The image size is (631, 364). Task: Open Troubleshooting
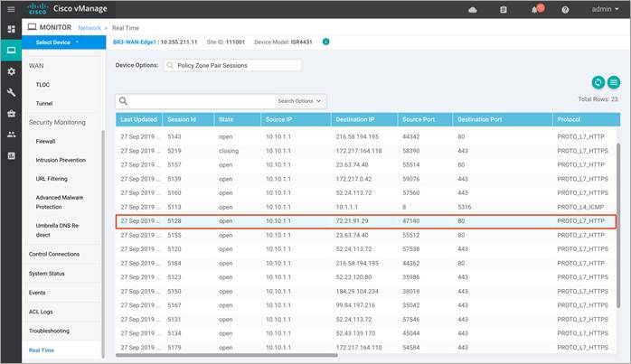click(x=49, y=331)
